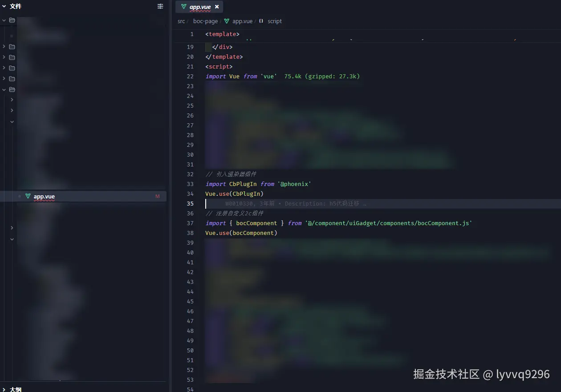Click the Vue icon beside app.vue in file tree
Screen dimensions: 561x392
click(28, 196)
